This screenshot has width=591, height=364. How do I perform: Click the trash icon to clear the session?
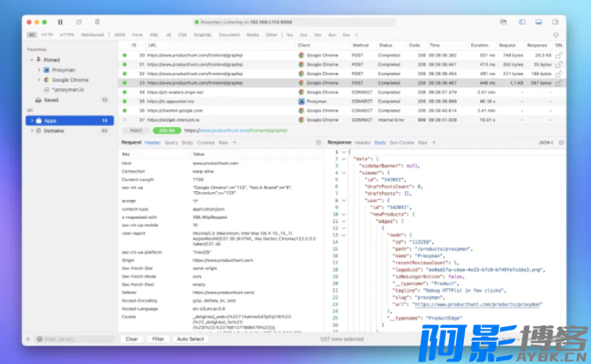tap(97, 22)
